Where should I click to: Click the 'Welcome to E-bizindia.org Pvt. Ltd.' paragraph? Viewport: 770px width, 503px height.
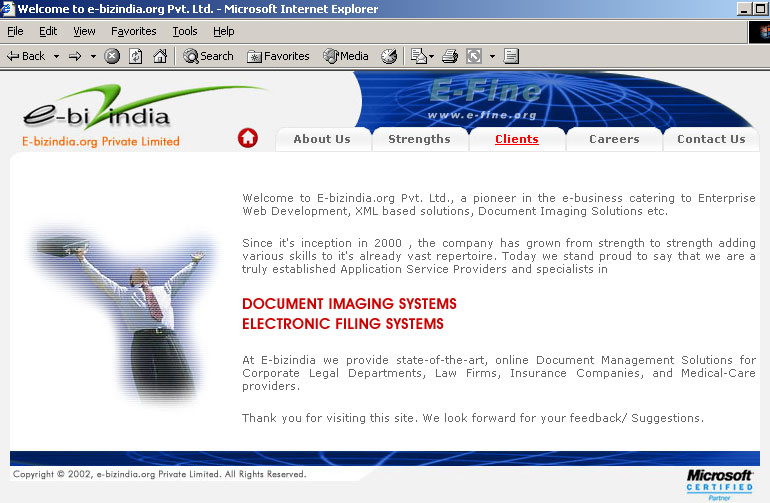click(498, 204)
